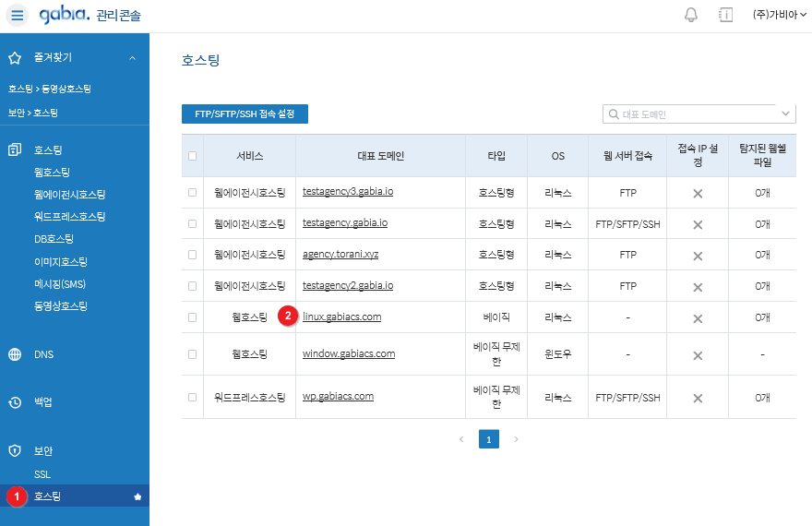Click X icon in testagency3.gabia.io row

click(698, 194)
